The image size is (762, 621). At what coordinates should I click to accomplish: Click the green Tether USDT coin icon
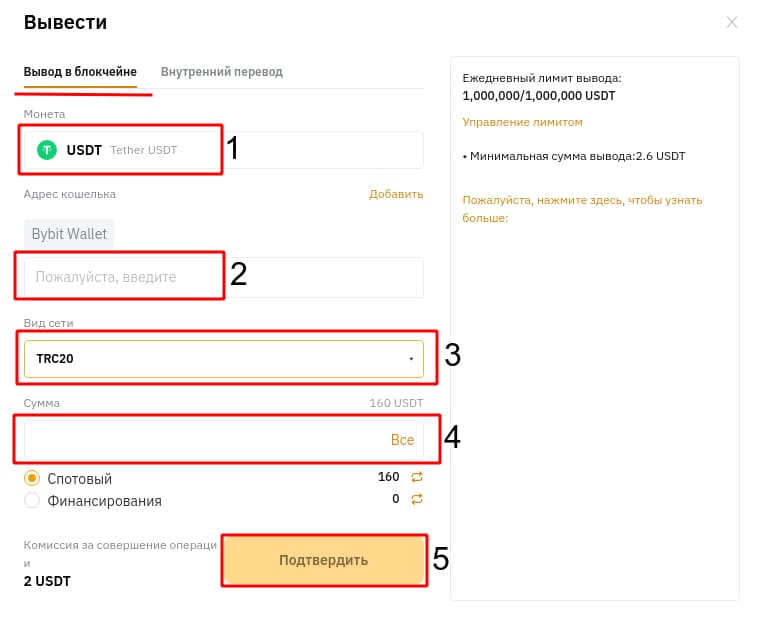47,150
